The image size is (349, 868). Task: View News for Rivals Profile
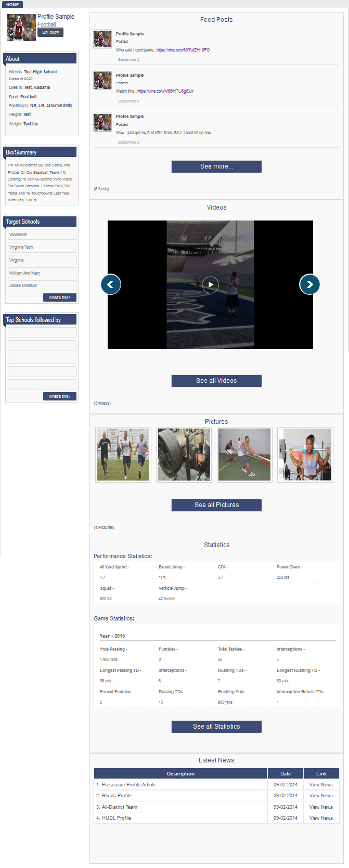pos(321,796)
